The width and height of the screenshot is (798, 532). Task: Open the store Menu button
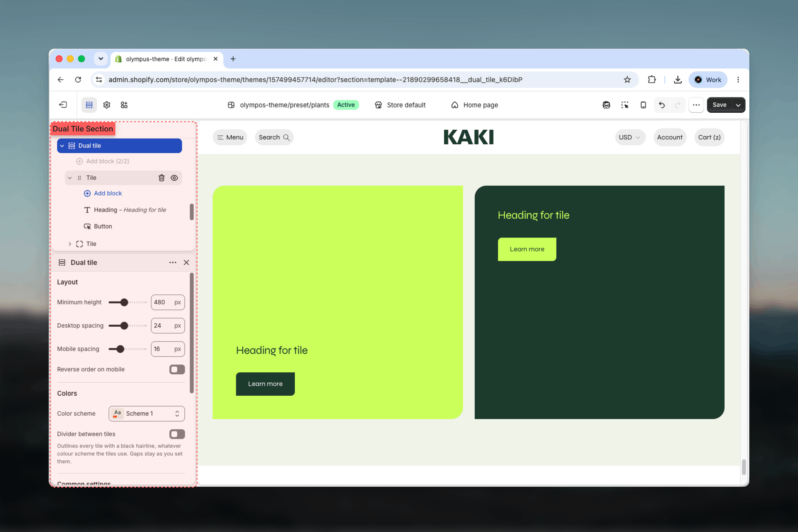[x=230, y=138]
